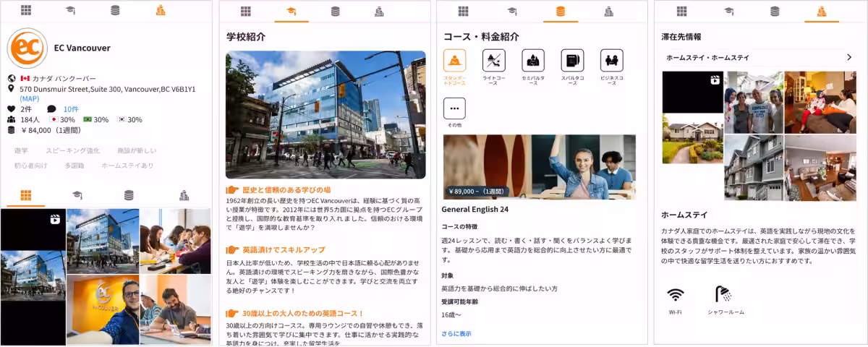The width and height of the screenshot is (868, 347).
Task: Open the grey townhouses homestay photo
Action: 754,168
